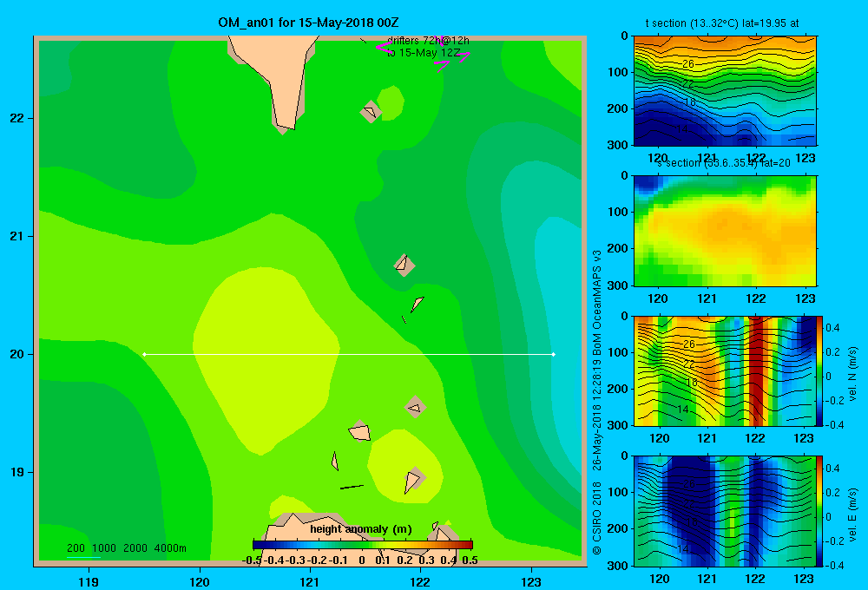
Task: Click the latitude 19 axis label on the map
Action: click(16, 472)
